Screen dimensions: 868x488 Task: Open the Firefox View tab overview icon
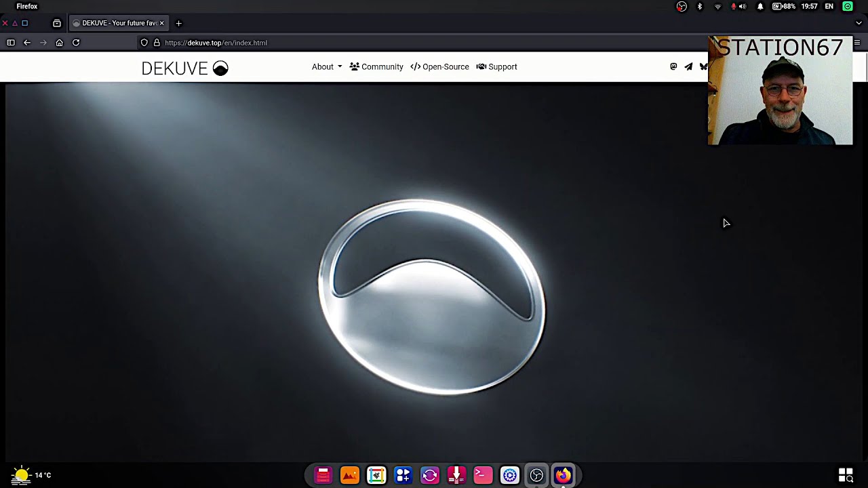pyautogui.click(x=57, y=23)
